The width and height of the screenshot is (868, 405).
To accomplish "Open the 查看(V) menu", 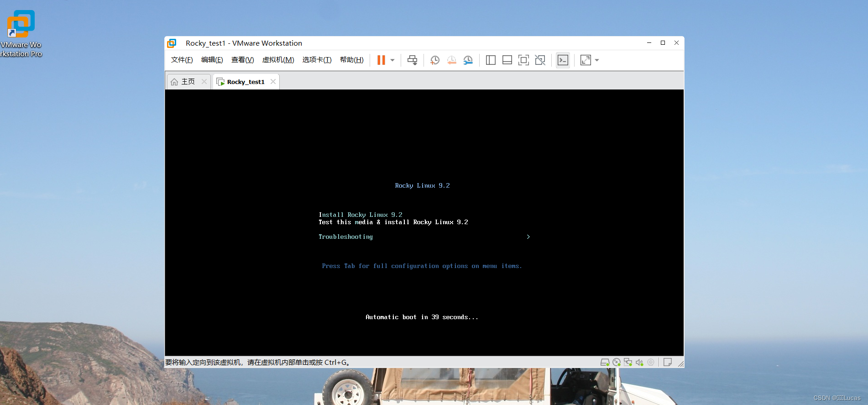I will tap(242, 60).
